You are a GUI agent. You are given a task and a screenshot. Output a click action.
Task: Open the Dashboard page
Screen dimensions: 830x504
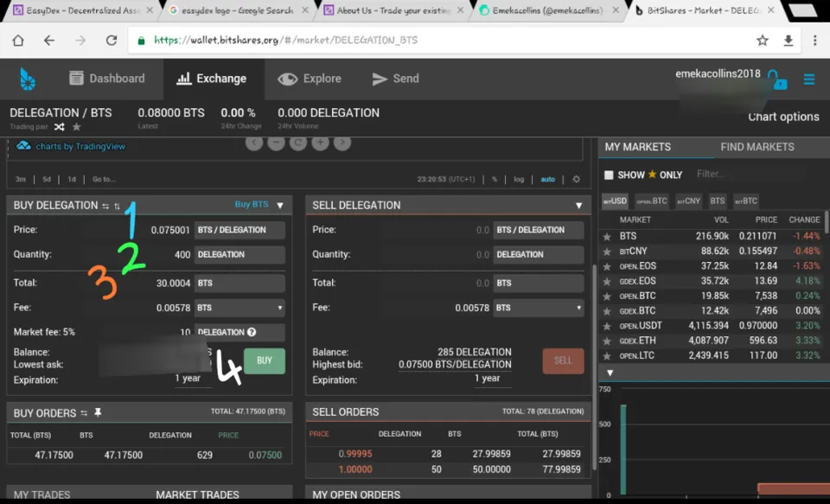(107, 79)
